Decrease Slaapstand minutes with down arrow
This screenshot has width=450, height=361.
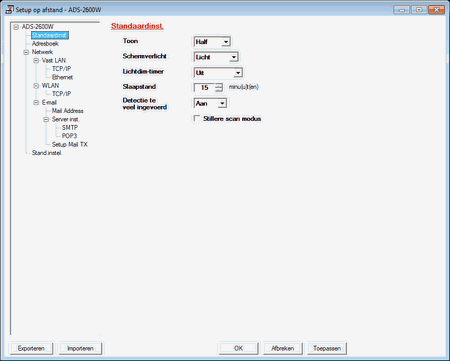[219, 89]
